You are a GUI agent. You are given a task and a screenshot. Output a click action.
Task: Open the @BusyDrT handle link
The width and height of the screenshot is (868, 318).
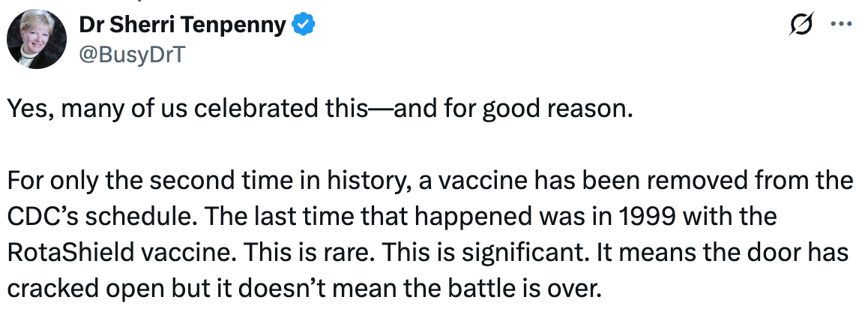[133, 54]
